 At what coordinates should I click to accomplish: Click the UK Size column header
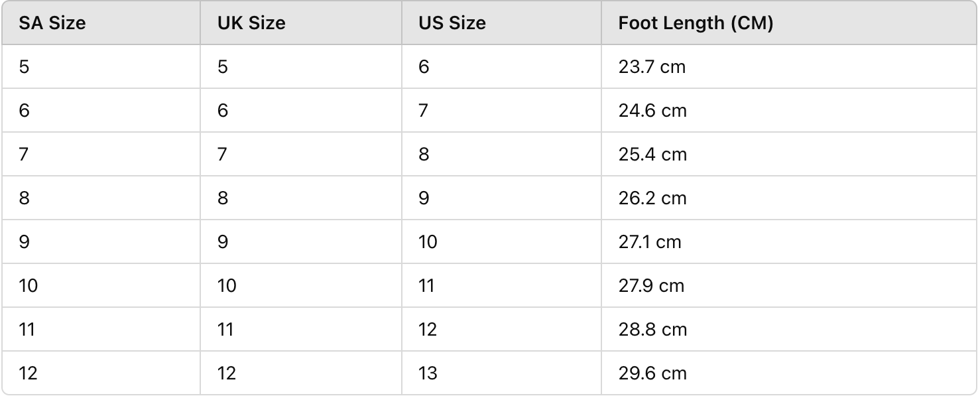pos(301,23)
